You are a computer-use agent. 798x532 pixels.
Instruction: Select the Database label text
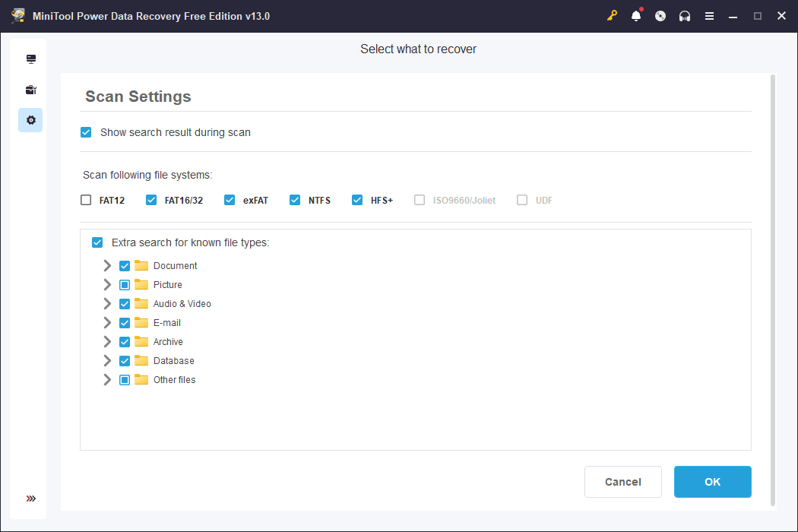tap(173, 361)
